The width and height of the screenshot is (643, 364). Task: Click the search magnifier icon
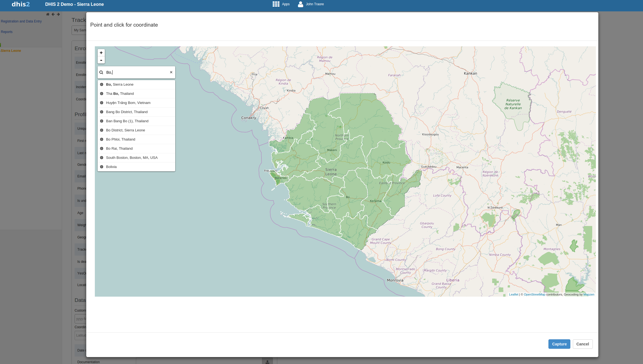click(101, 72)
